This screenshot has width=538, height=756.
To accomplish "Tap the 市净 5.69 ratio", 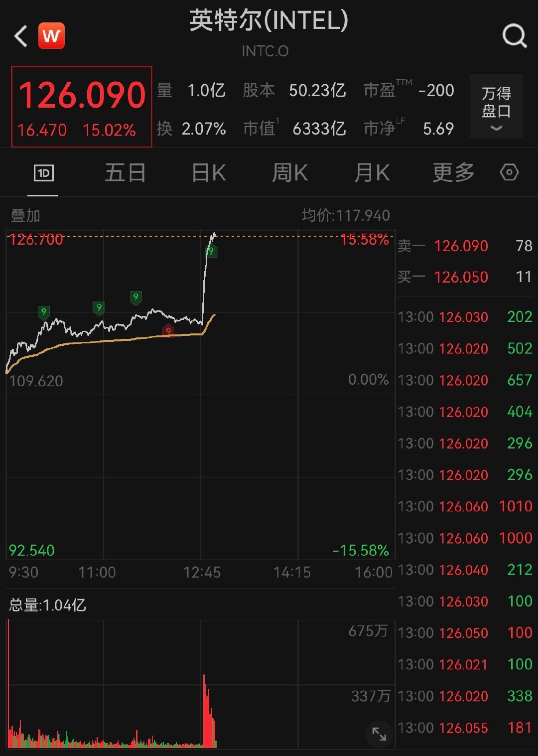I will [x=409, y=128].
